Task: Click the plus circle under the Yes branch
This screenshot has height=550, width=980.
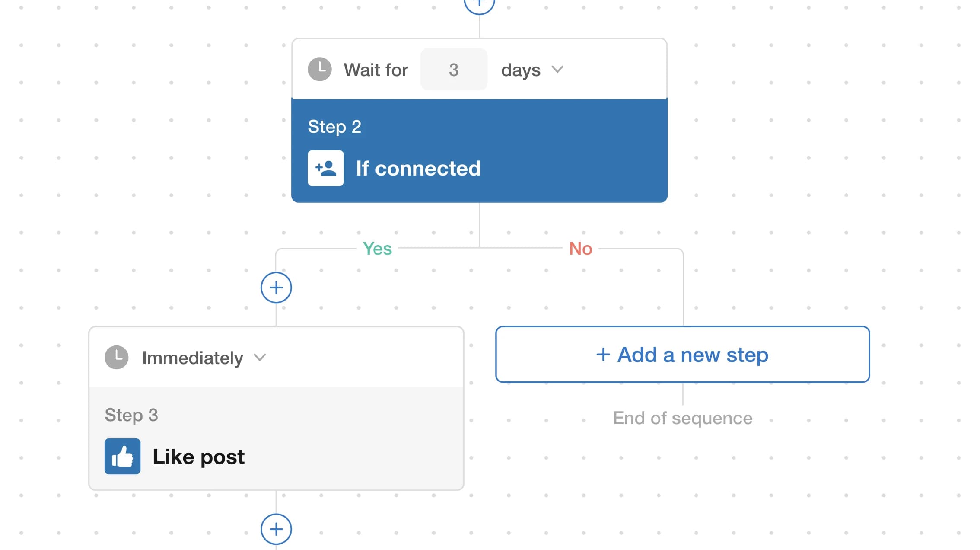Action: pos(276,288)
